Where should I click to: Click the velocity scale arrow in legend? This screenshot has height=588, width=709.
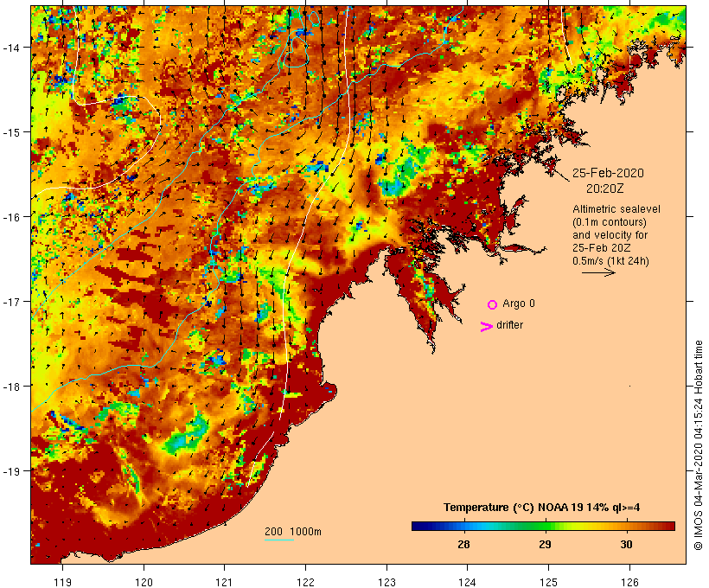point(598,272)
